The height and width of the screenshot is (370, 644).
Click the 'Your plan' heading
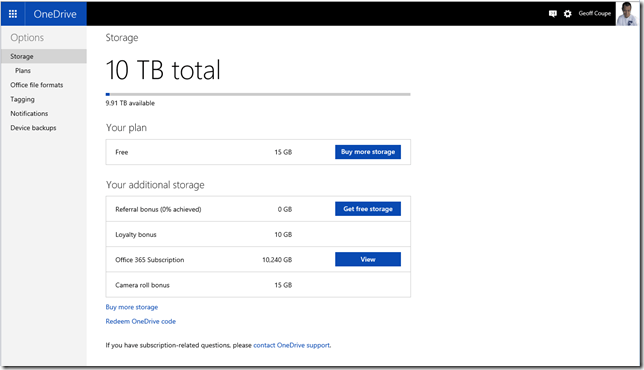click(126, 128)
